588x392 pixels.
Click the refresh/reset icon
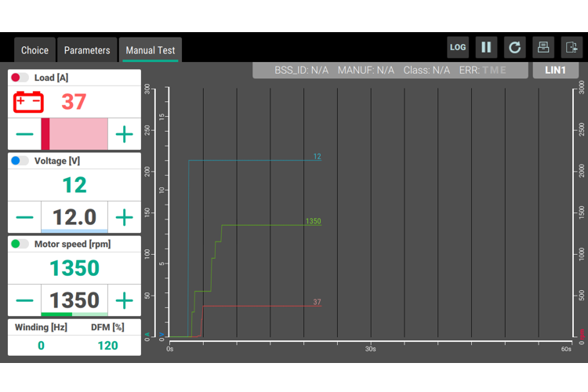tap(514, 47)
